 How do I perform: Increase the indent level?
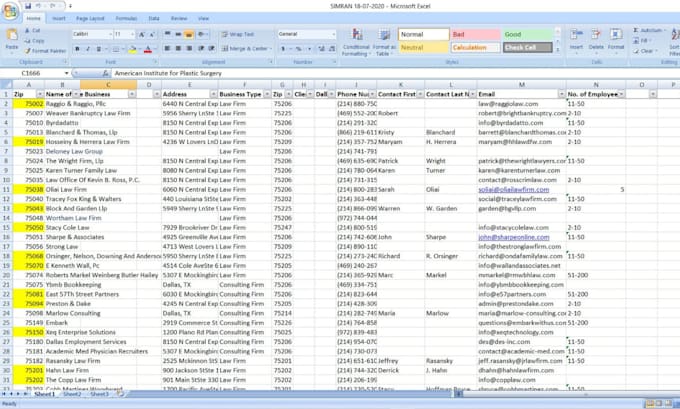(x=211, y=49)
